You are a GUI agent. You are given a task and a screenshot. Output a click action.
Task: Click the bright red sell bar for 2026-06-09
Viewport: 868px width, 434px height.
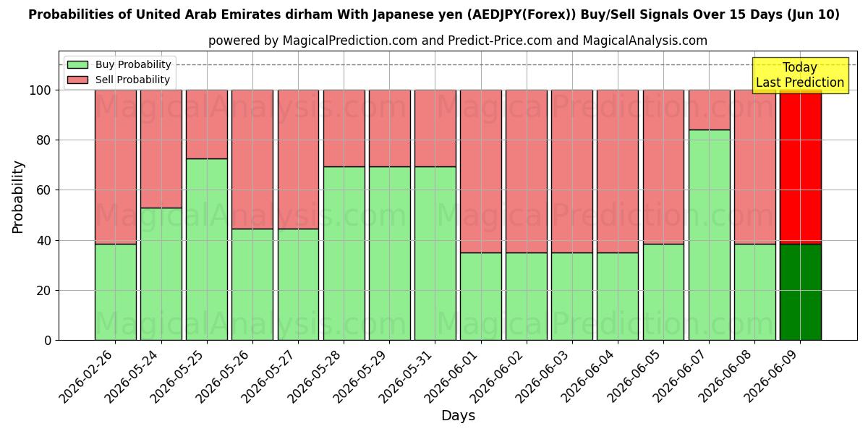(x=800, y=167)
